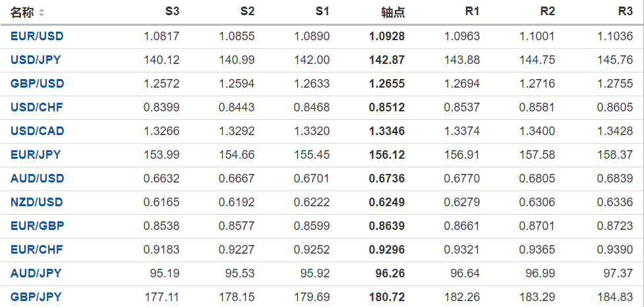This screenshot has height=307, width=644.
Task: View the EUR/JPY pair details
Action: (x=36, y=155)
